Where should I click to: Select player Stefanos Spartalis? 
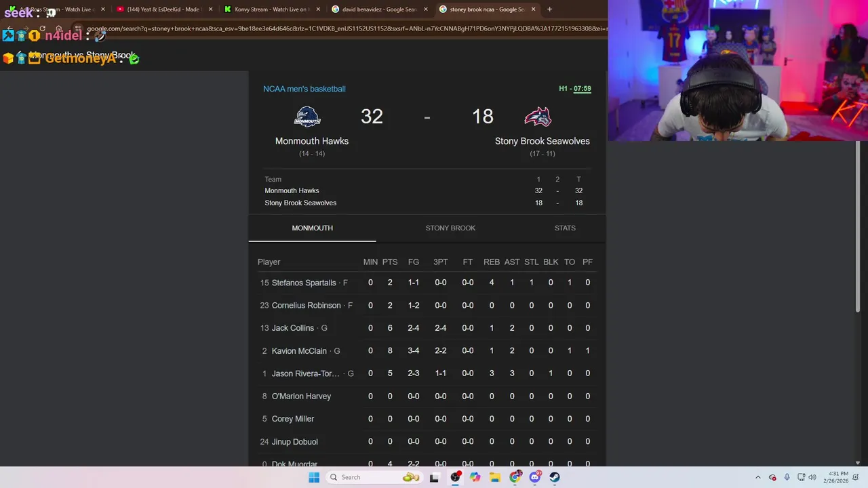(x=304, y=283)
